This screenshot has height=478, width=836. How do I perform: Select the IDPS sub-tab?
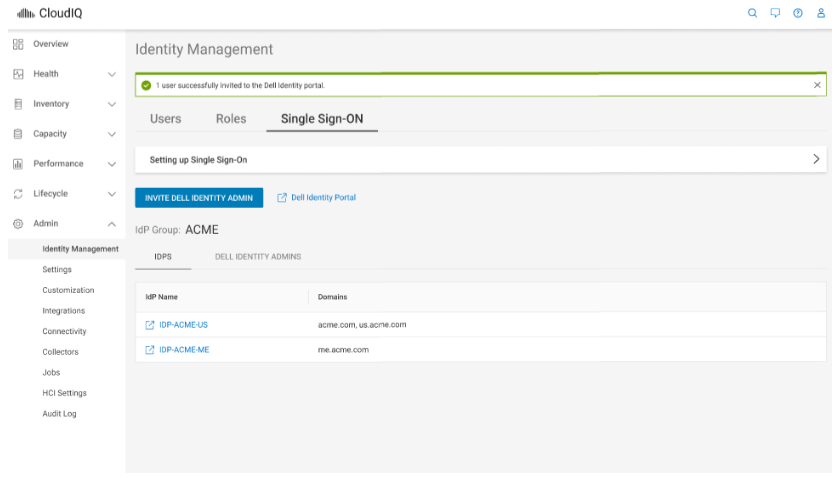(x=163, y=257)
